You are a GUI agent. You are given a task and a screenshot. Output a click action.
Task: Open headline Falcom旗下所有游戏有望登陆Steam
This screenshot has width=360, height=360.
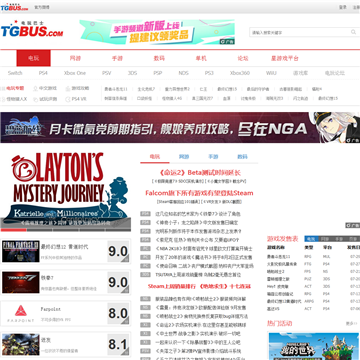tap(199, 193)
